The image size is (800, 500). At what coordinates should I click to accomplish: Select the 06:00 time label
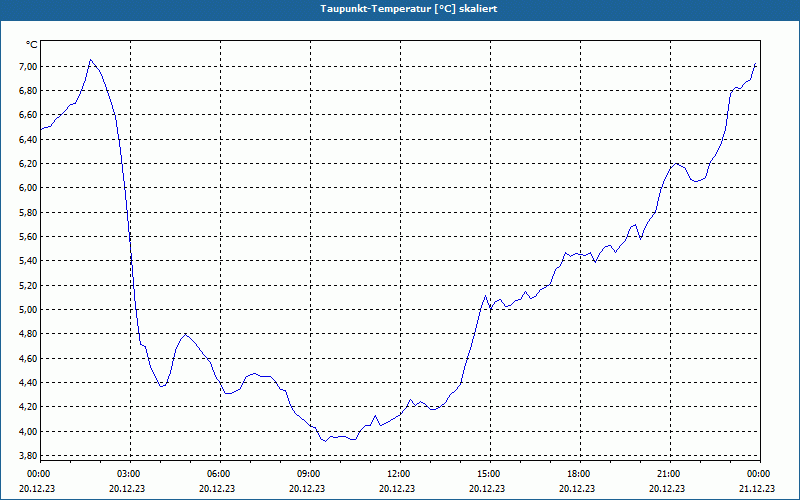pos(218,474)
